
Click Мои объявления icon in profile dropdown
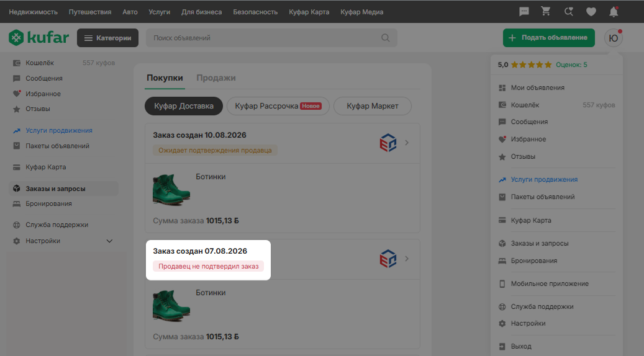pyautogui.click(x=502, y=88)
